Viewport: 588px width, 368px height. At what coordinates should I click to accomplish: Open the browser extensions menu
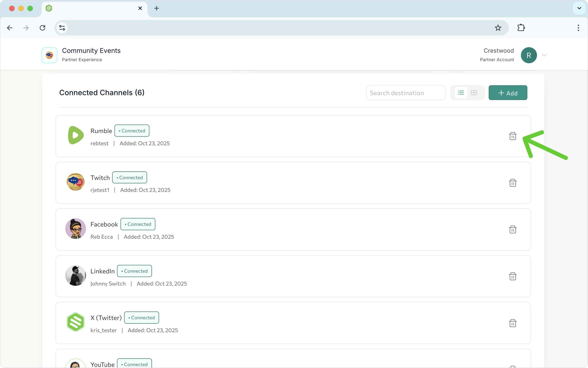[521, 28]
